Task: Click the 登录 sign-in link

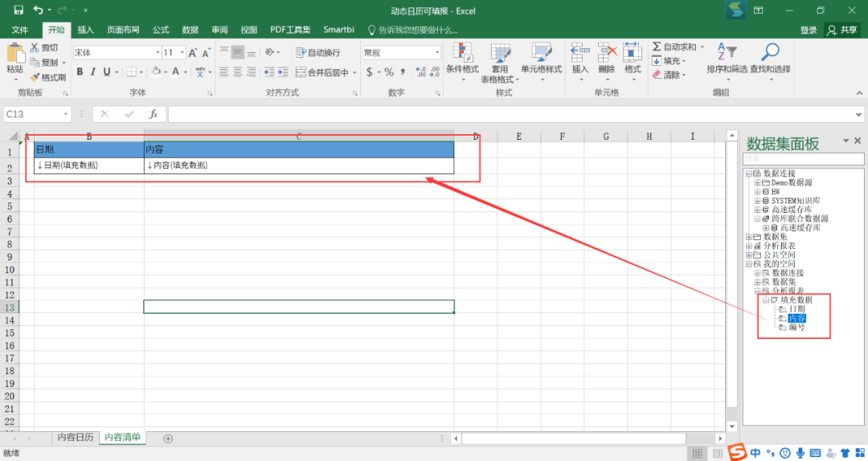Action: tap(809, 31)
